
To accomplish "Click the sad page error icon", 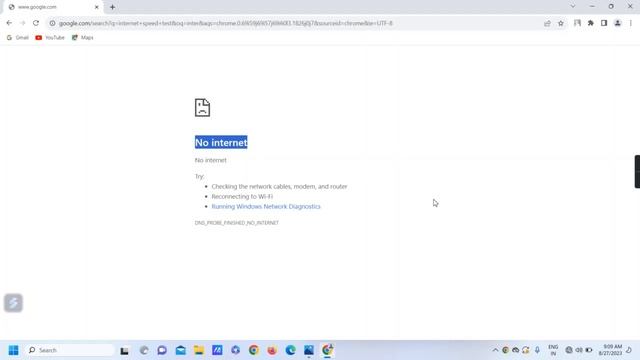I will coord(202,108).
